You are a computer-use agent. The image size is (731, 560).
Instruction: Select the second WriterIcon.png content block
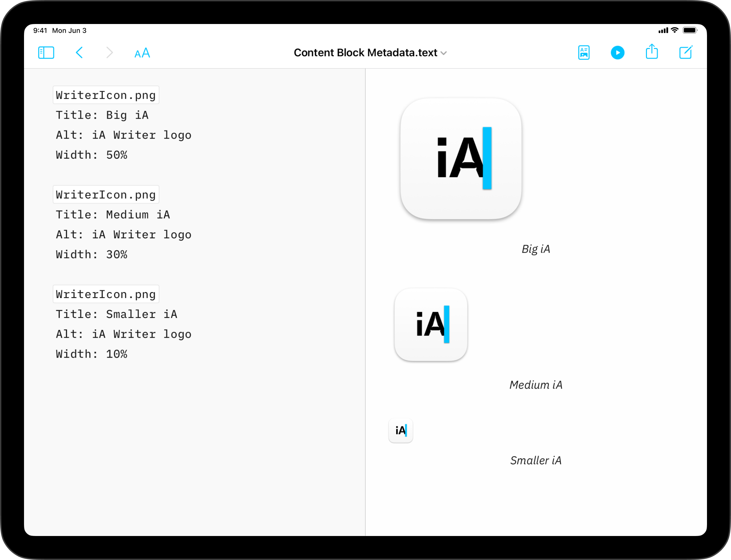pos(106,195)
